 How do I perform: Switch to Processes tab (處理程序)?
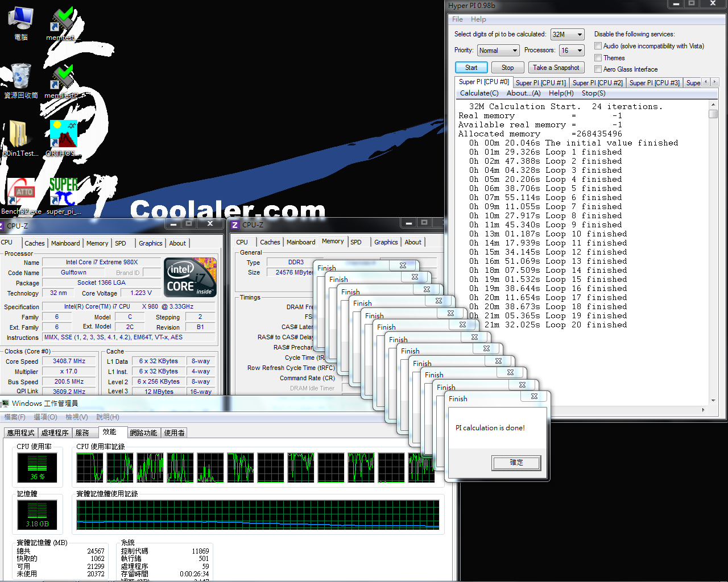point(55,433)
